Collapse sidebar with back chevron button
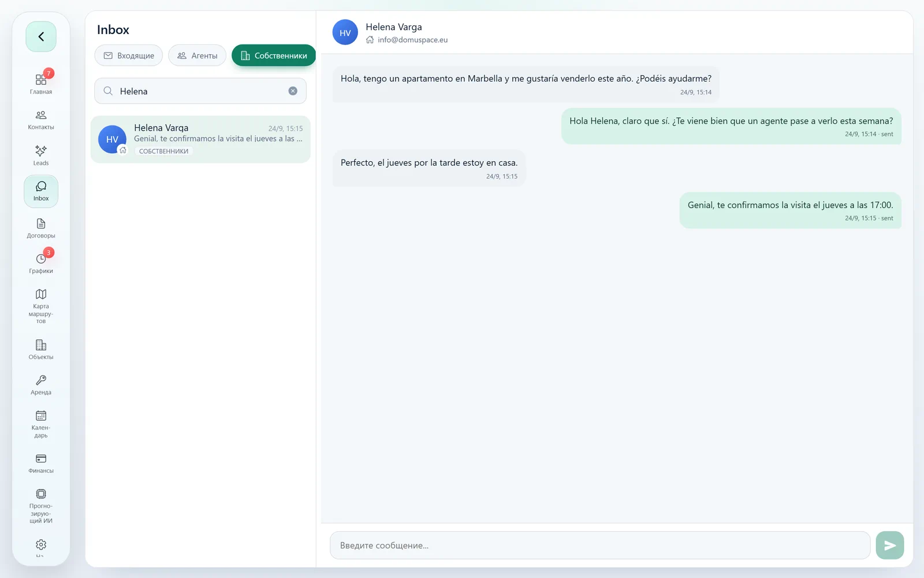Screen dimensions: 924x578 click(41, 36)
